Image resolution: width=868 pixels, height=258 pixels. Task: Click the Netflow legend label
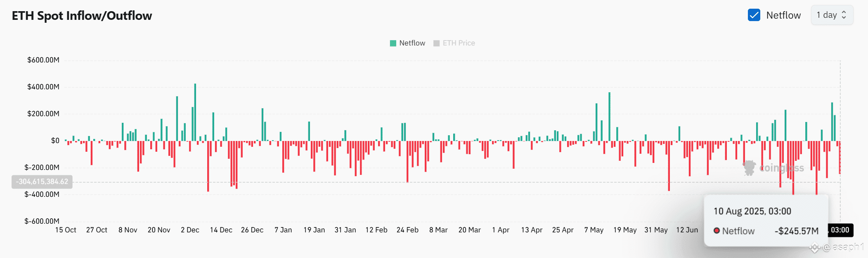(412, 43)
